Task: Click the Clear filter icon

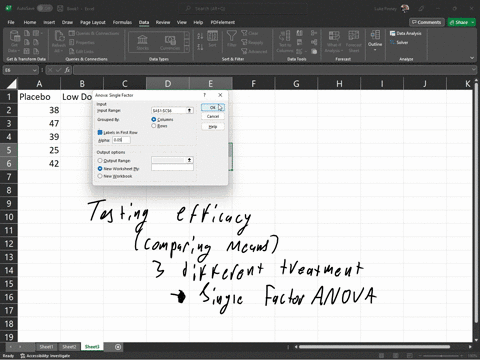Action: click(244, 33)
